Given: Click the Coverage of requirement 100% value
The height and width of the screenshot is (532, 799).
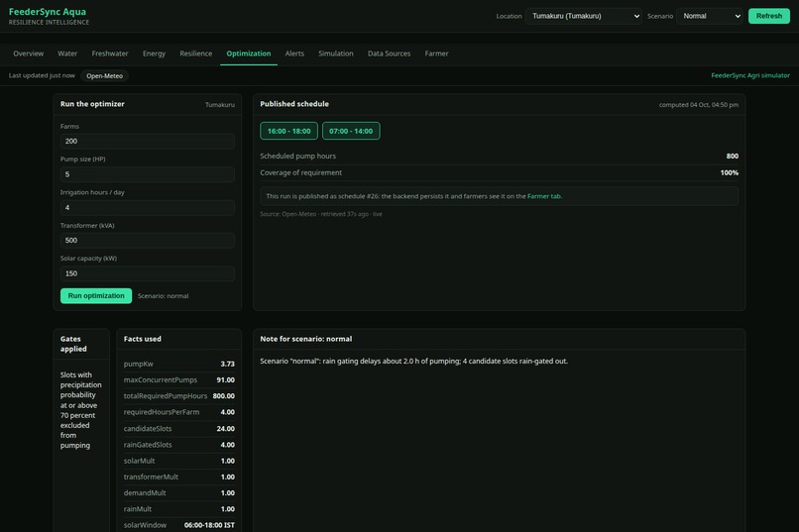Looking at the screenshot, I should click(730, 172).
